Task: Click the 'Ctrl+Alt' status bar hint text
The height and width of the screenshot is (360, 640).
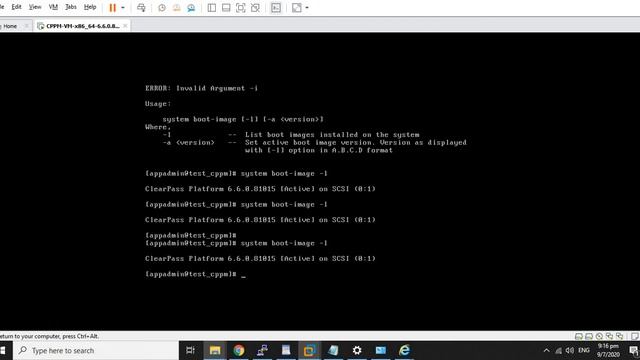Action: point(88,336)
